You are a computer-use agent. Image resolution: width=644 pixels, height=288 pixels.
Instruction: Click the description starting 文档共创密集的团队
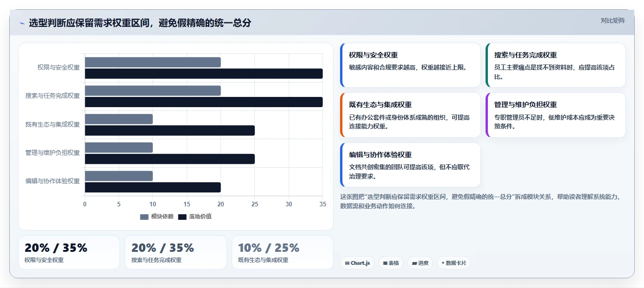(409, 172)
